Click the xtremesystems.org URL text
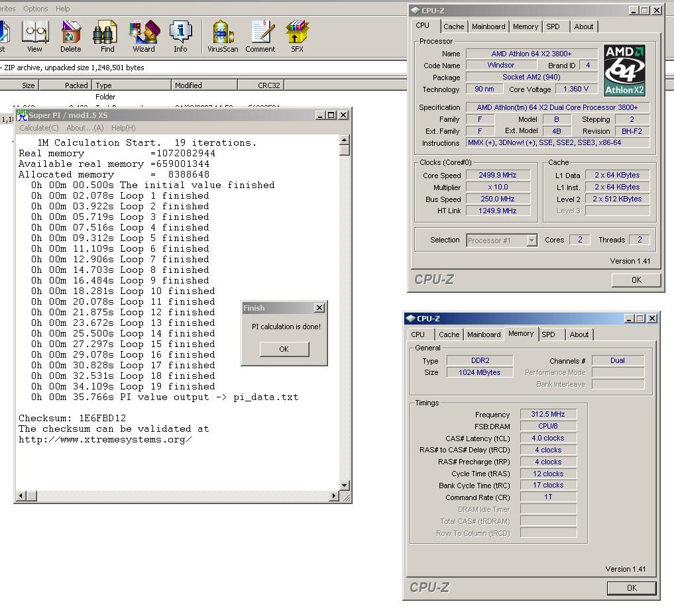This screenshot has width=674, height=616. coord(105,440)
